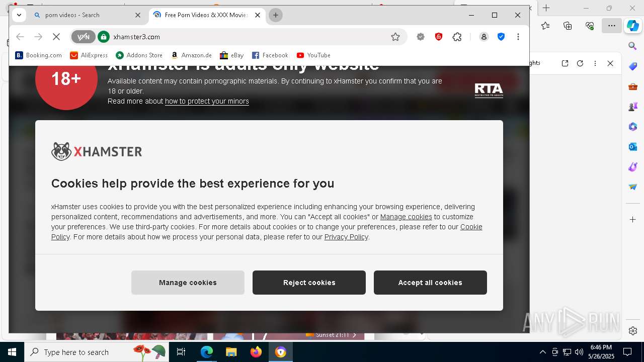Open the 'how to protect your minors' link
This screenshot has height=362, width=644.
[x=207, y=101]
